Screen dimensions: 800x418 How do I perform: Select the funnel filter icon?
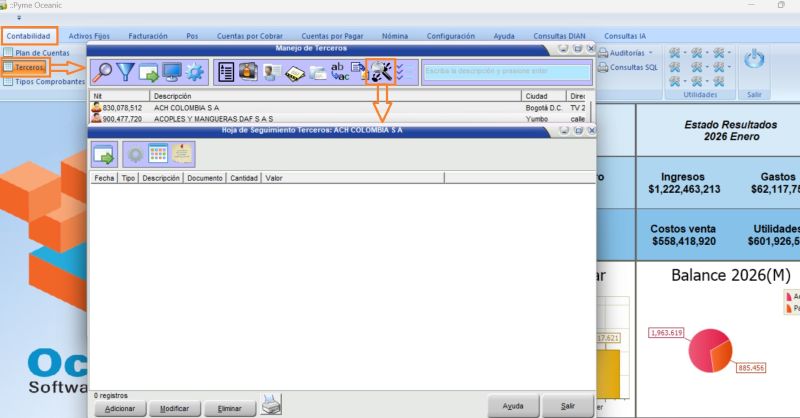pos(126,72)
